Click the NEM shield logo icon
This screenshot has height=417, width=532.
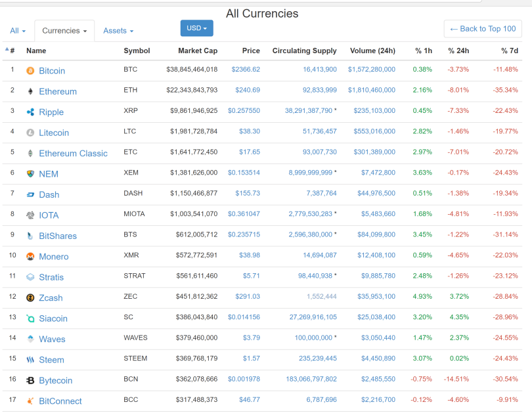[x=30, y=174]
